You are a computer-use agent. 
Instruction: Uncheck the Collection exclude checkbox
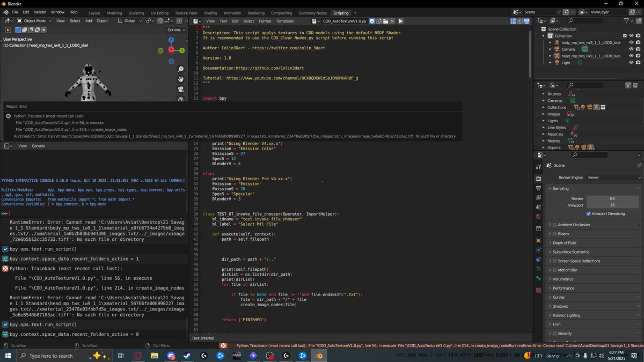tap(625, 35)
